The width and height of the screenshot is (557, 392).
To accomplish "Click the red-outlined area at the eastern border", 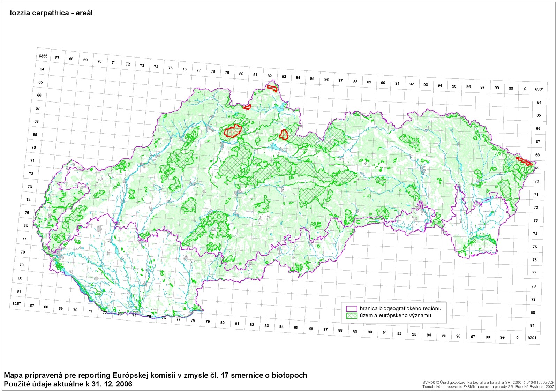I will (x=524, y=161).
